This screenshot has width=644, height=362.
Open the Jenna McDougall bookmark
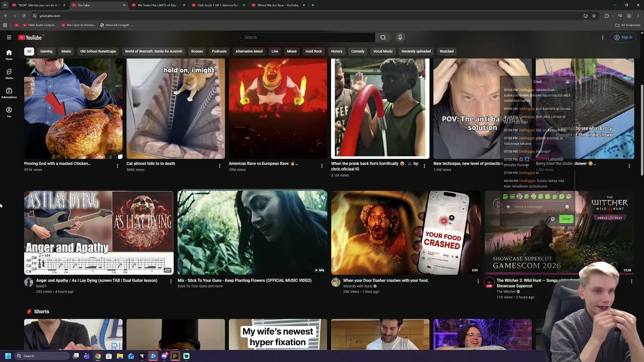point(116,25)
